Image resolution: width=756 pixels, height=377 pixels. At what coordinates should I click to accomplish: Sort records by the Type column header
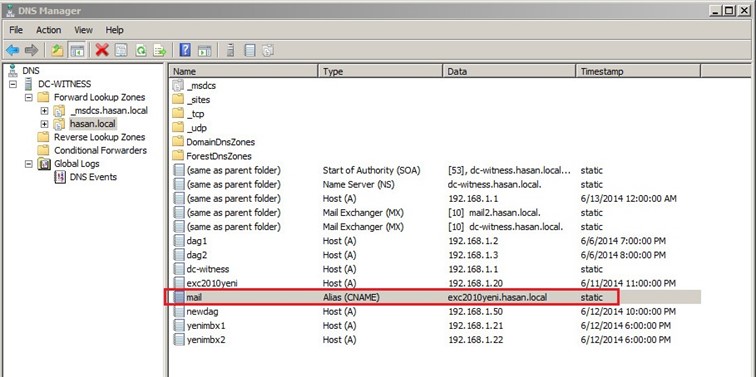(380, 71)
